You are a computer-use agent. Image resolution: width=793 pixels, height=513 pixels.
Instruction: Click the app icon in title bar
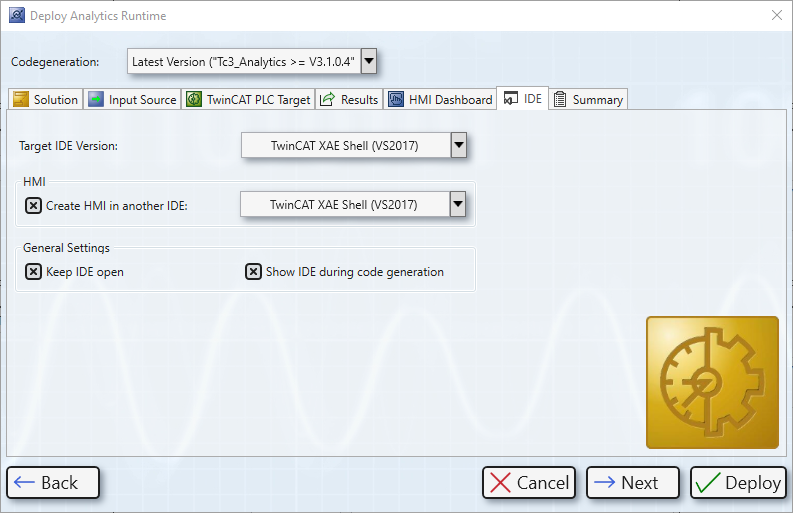click(x=16, y=16)
